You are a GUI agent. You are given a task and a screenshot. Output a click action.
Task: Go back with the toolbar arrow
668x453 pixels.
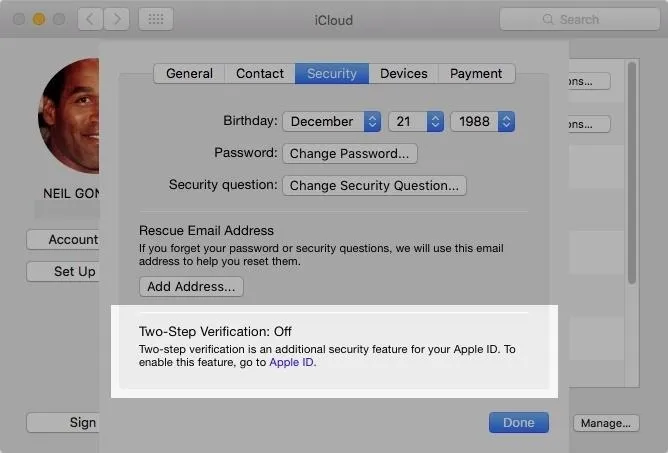90,19
